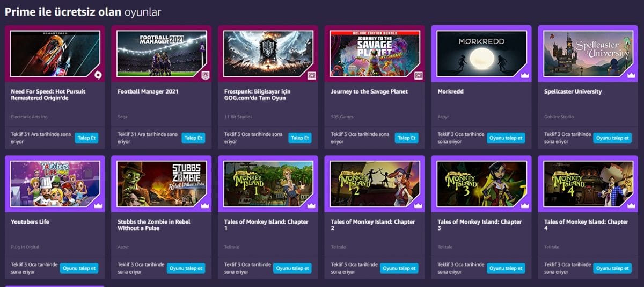The image size is (644, 287).
Task: Click the Prime crown icon on Morkredd card
Action: pyautogui.click(x=525, y=75)
